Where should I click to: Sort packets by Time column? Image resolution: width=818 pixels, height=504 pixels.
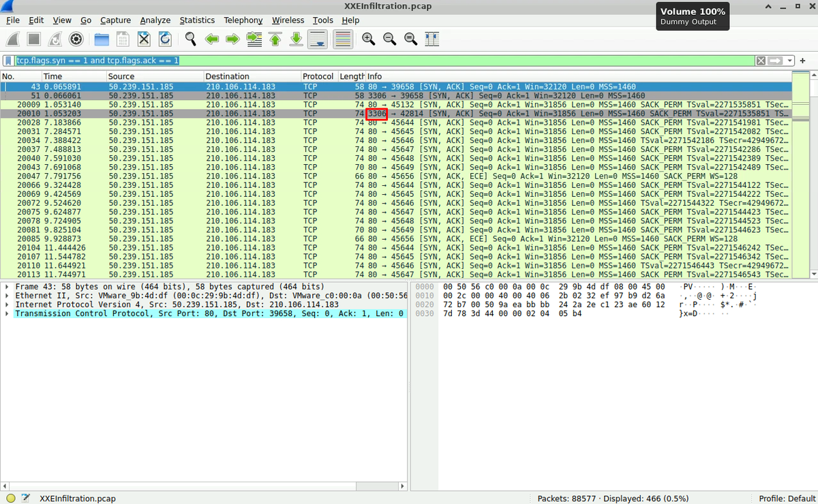point(74,76)
